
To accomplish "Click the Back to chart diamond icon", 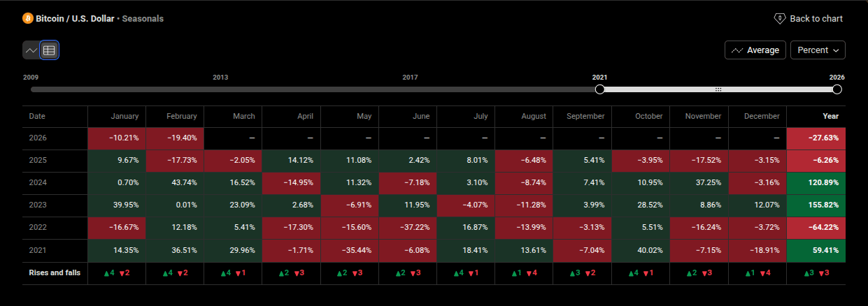I will [780, 18].
